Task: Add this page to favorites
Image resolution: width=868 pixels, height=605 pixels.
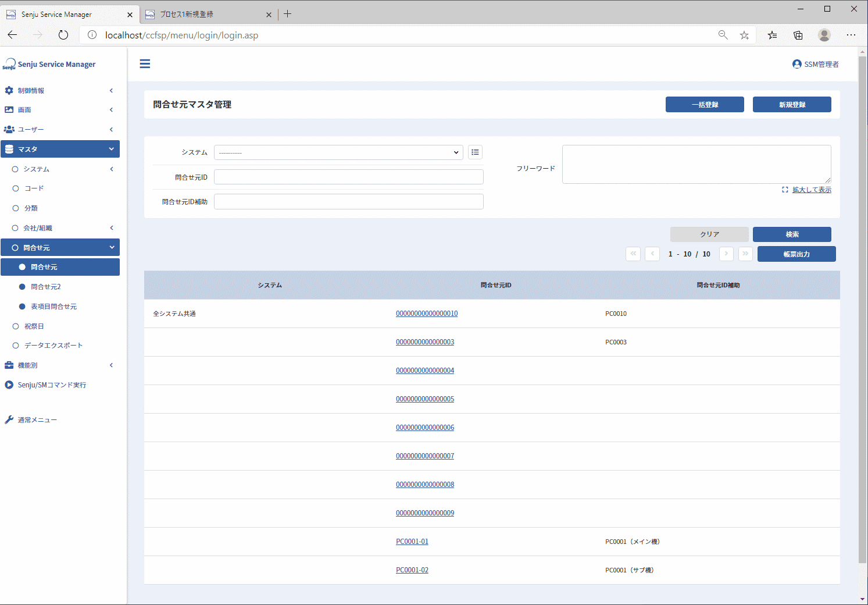Action: (x=744, y=35)
